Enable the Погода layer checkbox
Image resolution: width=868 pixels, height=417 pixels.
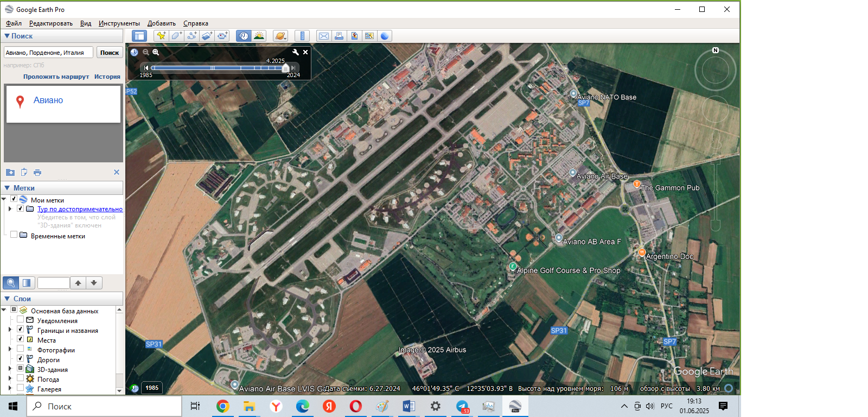tap(20, 378)
